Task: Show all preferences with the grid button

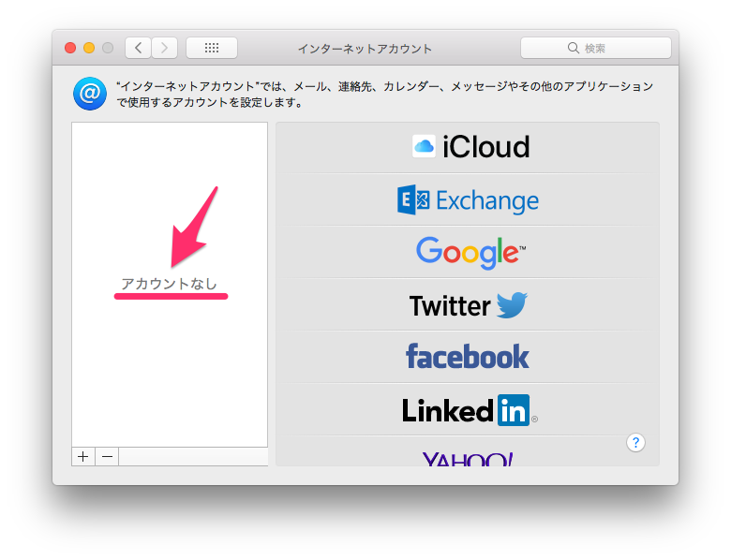Action: [x=212, y=48]
